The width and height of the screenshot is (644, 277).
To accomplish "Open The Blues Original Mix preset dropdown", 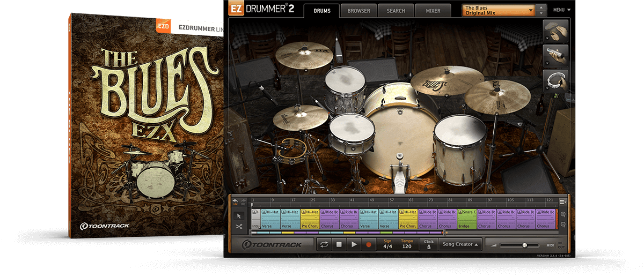I will 499,10.
